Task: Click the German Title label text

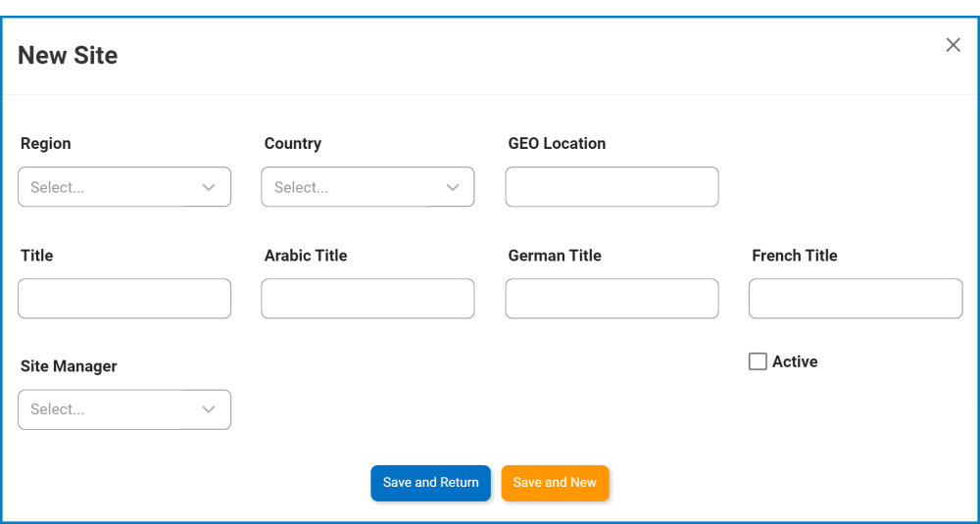Action: pyautogui.click(x=555, y=256)
